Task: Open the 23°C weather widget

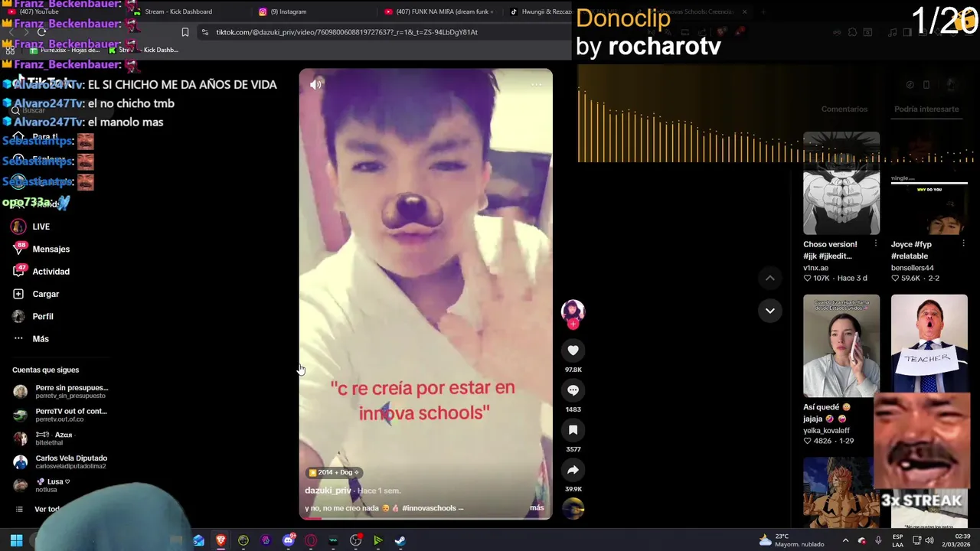Action: pos(792,540)
